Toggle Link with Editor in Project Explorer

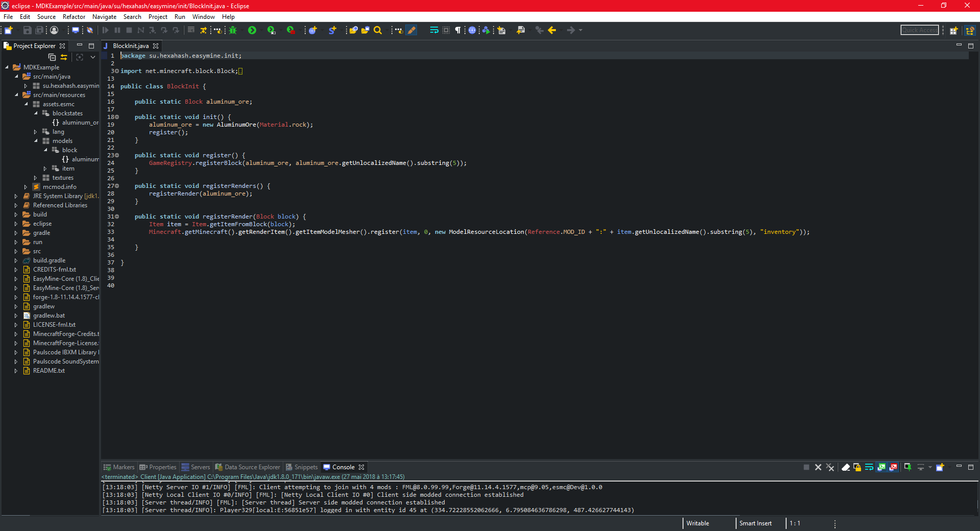(64, 57)
